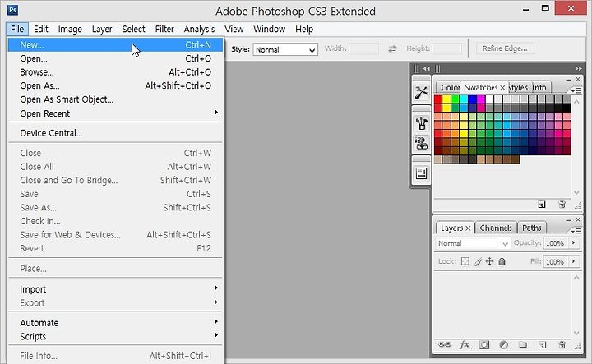This screenshot has width=592, height=364.
Task: Create new swatch of foreground color
Action: [x=542, y=205]
